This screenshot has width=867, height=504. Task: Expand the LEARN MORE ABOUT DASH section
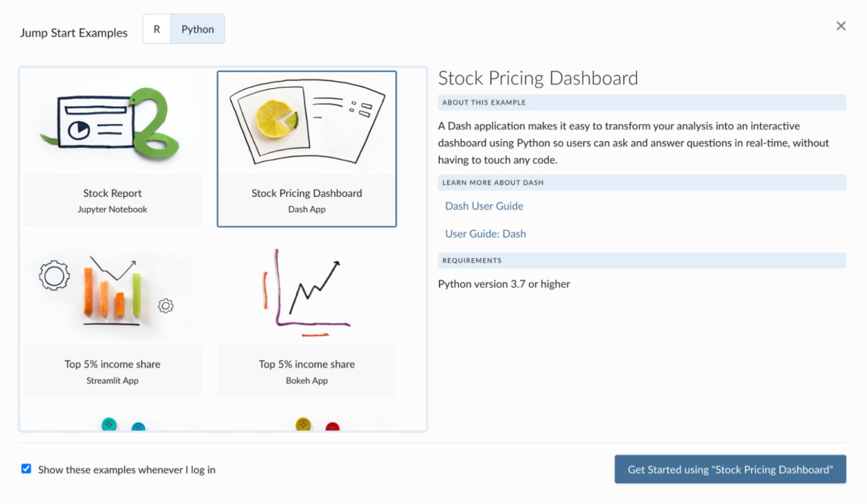642,182
